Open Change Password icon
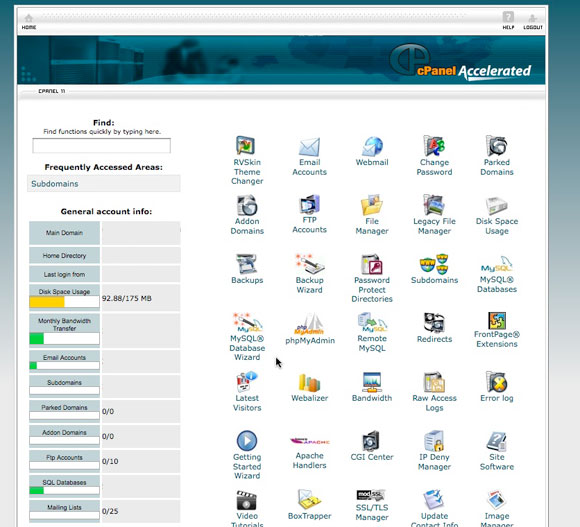 pyautogui.click(x=434, y=146)
